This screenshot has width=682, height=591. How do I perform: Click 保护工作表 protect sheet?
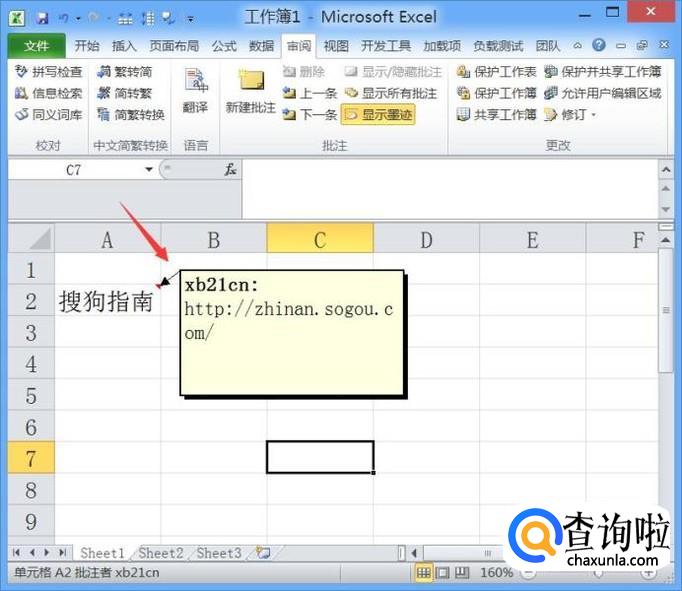click(496, 72)
